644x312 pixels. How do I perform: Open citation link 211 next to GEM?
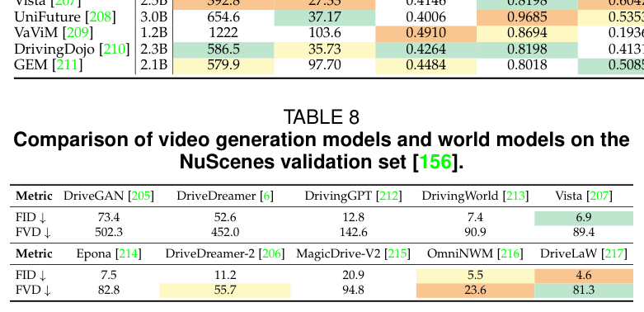tap(67, 64)
